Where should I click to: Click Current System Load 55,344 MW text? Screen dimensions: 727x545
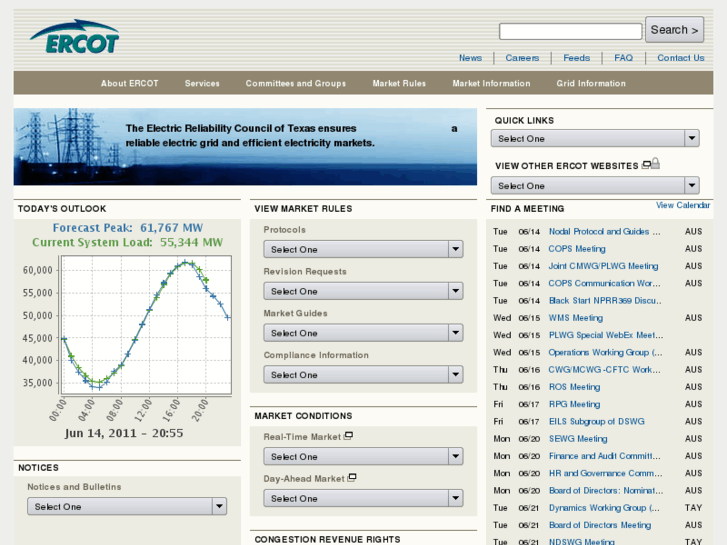(128, 242)
